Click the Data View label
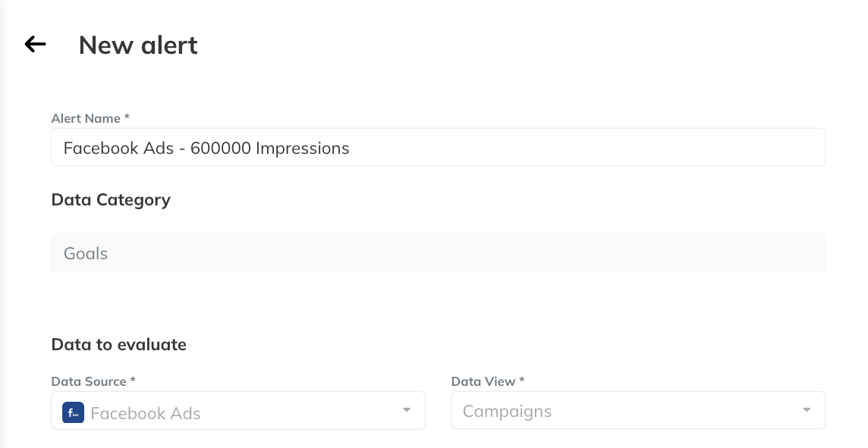The width and height of the screenshot is (868, 448). pyautogui.click(x=488, y=381)
